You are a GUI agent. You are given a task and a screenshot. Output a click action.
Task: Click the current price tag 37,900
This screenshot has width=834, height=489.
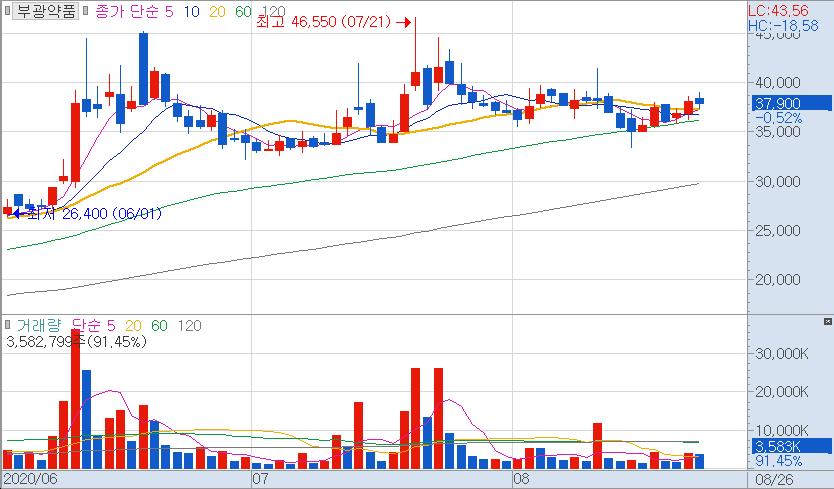click(x=791, y=103)
